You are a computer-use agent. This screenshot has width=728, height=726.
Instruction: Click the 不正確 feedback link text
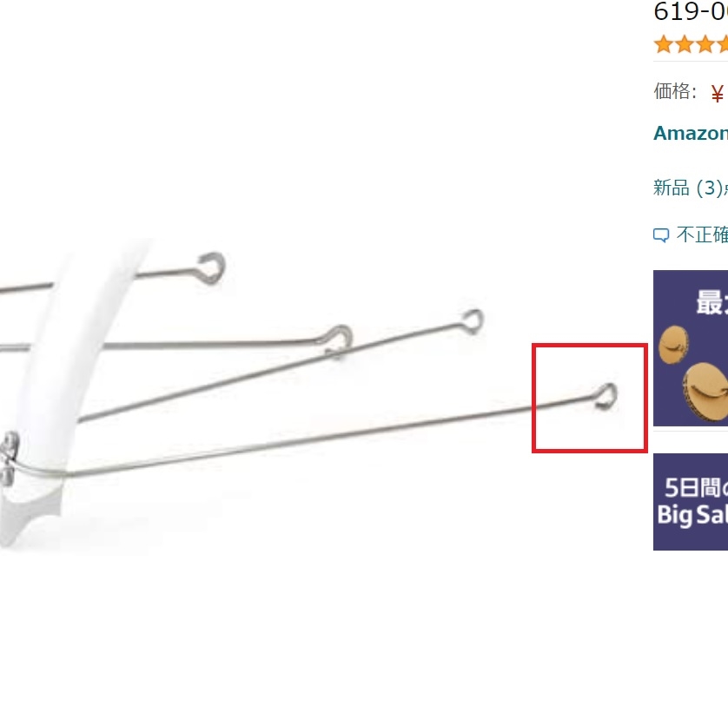(x=702, y=234)
